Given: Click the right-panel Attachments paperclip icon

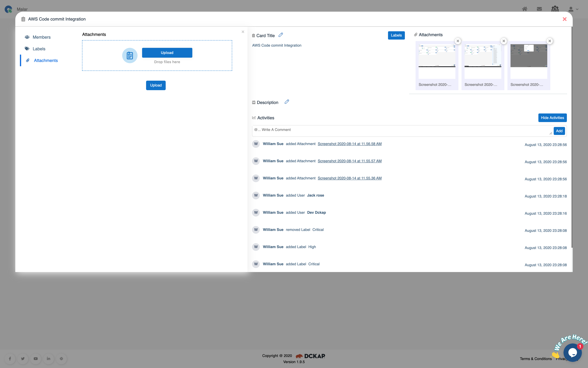Looking at the screenshot, I should click(x=416, y=34).
